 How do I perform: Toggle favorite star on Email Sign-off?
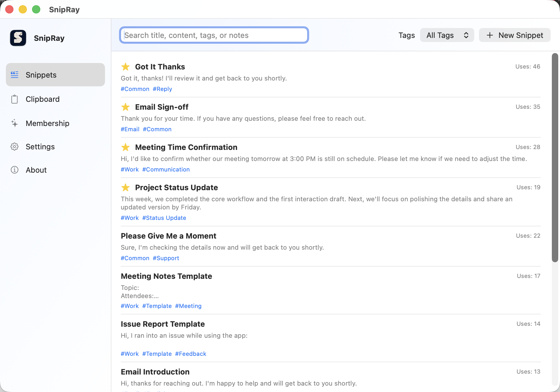click(x=125, y=107)
